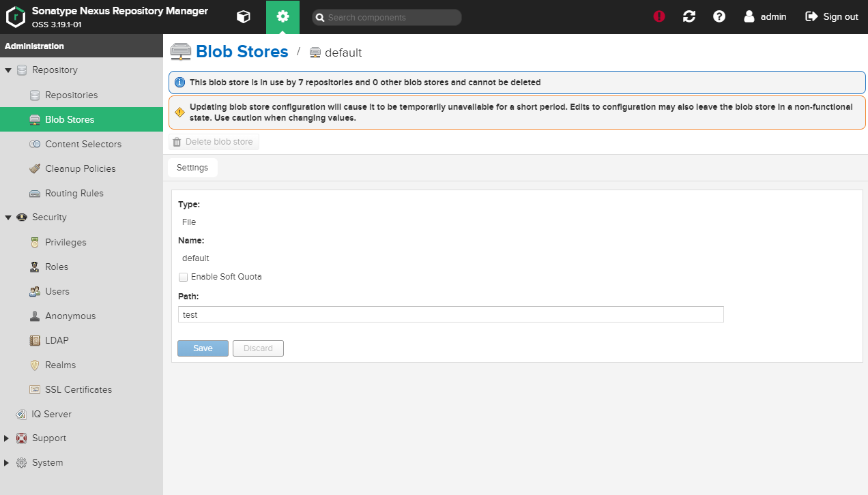This screenshot has width=868, height=495.
Task: Click the IQ Server icon
Action: pos(22,415)
